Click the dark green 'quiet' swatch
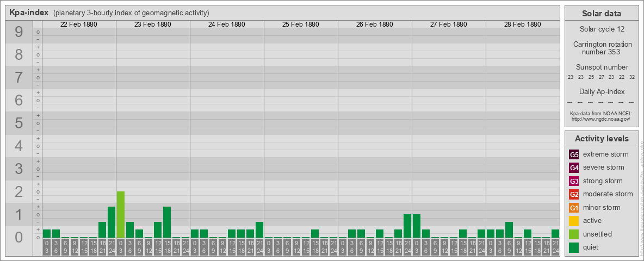The width and height of the screenshot is (644, 261). [x=574, y=247]
